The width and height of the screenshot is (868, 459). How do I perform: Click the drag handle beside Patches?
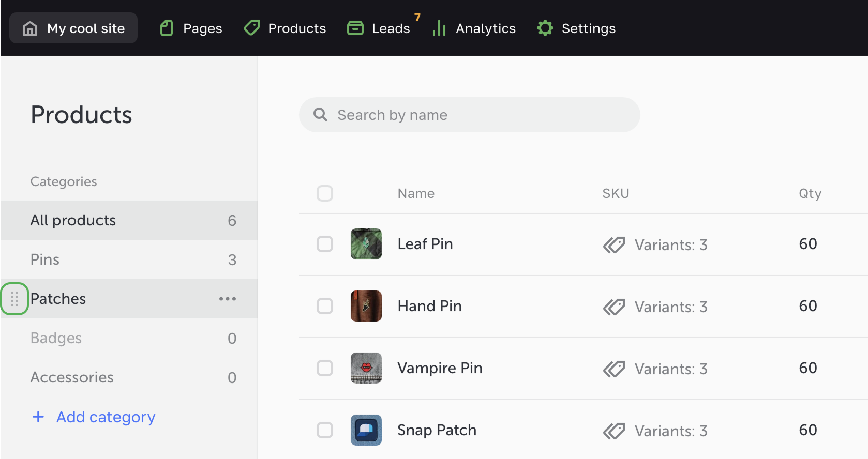click(x=14, y=299)
